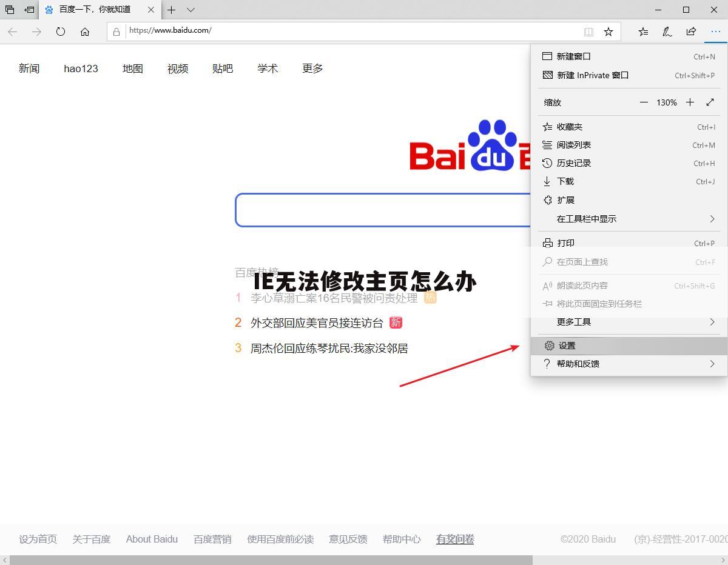
Task: Click the horizontal scrollbar thumb
Action: click(271, 560)
